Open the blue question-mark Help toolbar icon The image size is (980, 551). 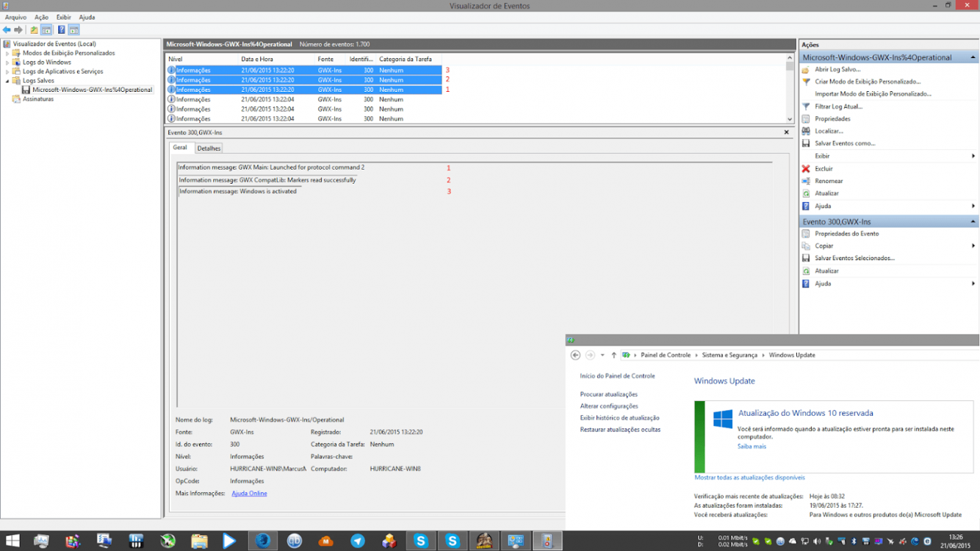pos(62,30)
